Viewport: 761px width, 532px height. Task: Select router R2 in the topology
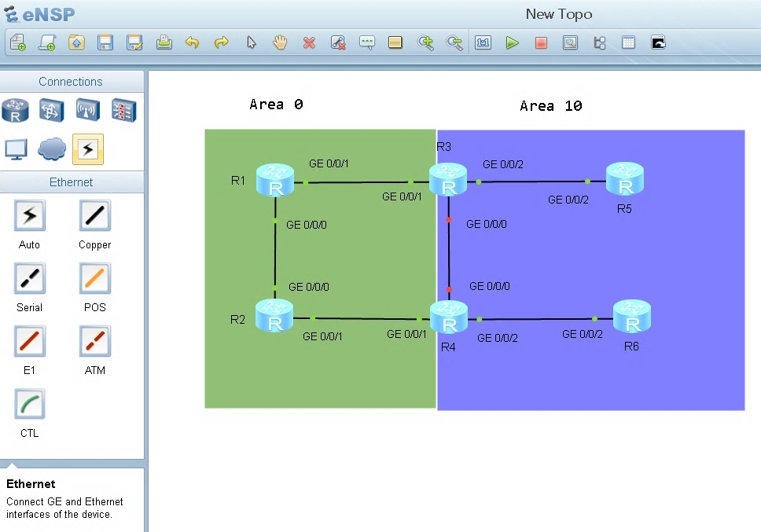tap(274, 316)
